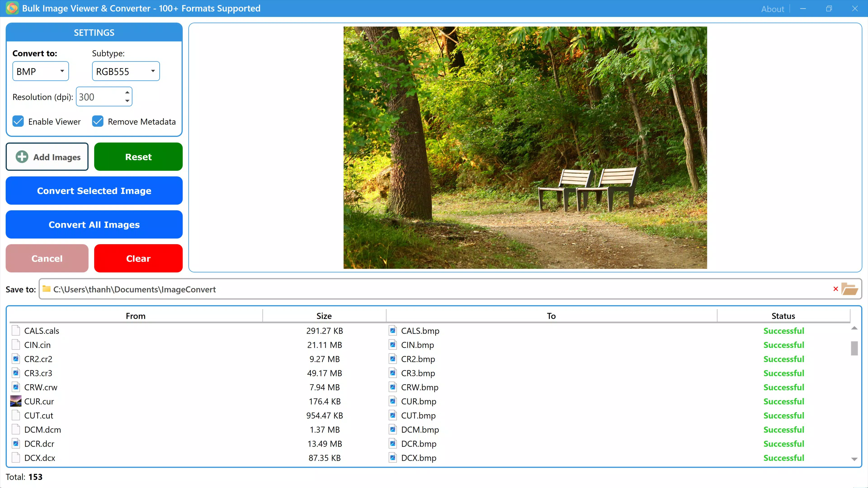This screenshot has height=488, width=868.
Task: Click the image icon next to CRW.crw
Action: [16, 387]
